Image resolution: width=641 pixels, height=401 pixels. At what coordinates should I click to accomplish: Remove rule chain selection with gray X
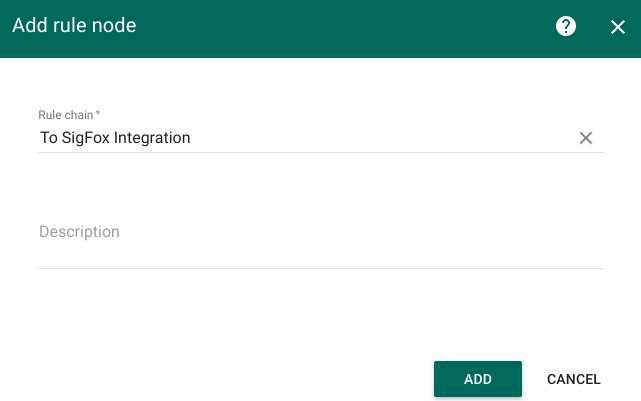[x=586, y=138]
